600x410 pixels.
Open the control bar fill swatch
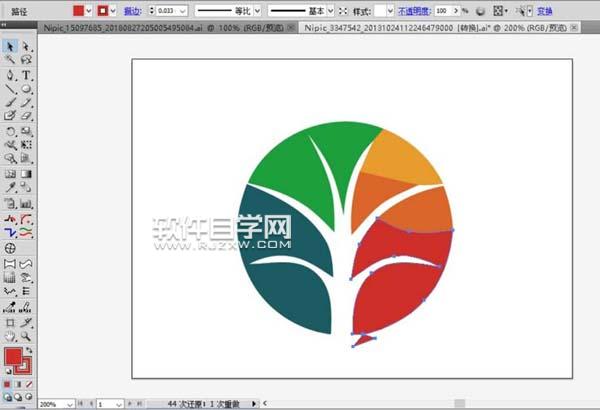[x=78, y=11]
